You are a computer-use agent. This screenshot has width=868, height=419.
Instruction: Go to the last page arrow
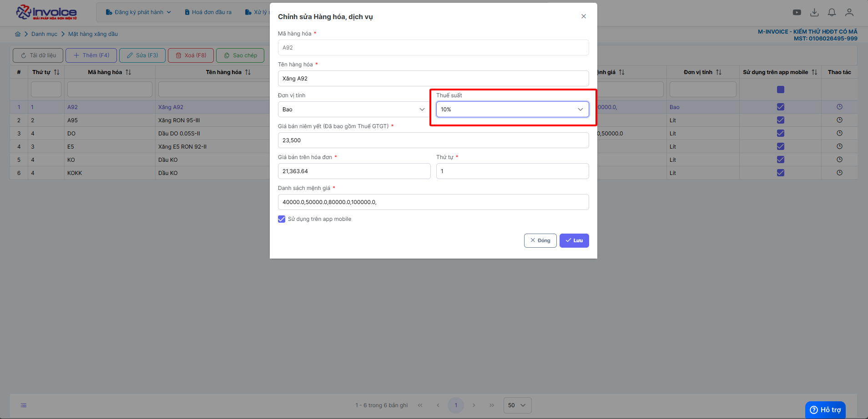(x=492, y=405)
